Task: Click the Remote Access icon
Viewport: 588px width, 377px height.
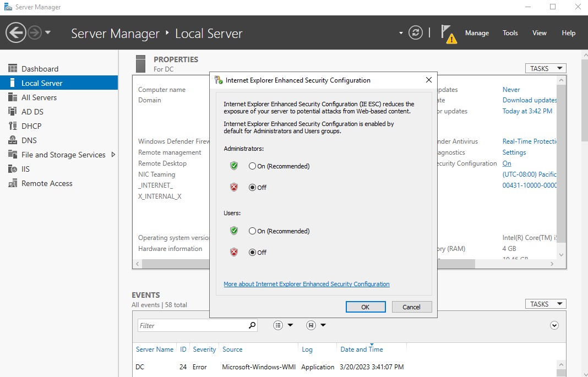Action: (13, 183)
